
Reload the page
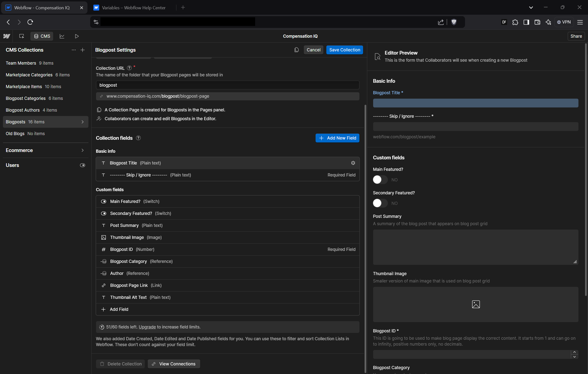(x=30, y=22)
